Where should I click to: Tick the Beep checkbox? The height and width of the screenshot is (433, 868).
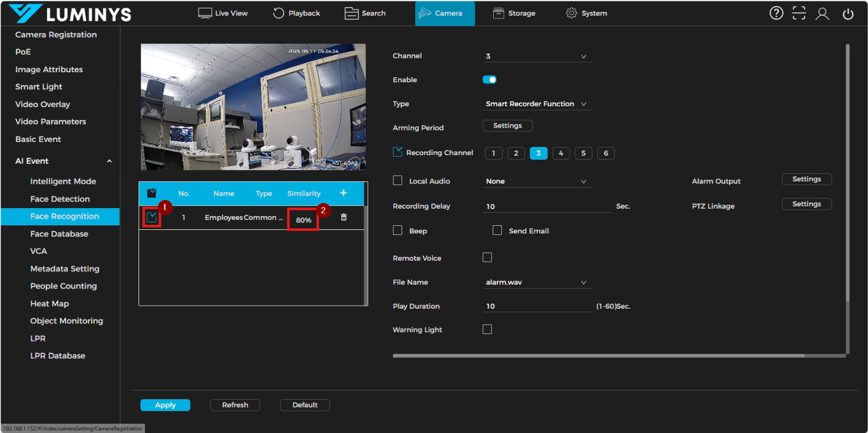(398, 230)
